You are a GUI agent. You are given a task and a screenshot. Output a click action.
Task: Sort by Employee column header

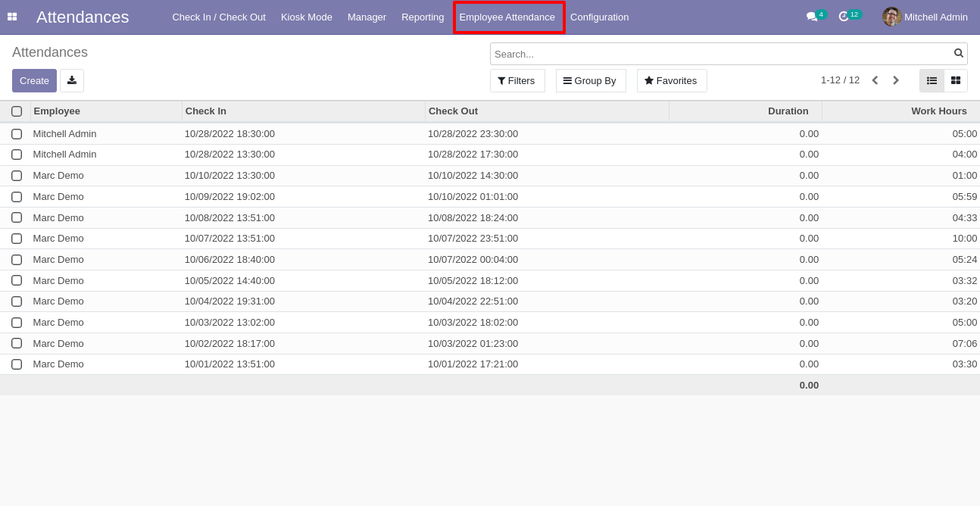(106, 111)
